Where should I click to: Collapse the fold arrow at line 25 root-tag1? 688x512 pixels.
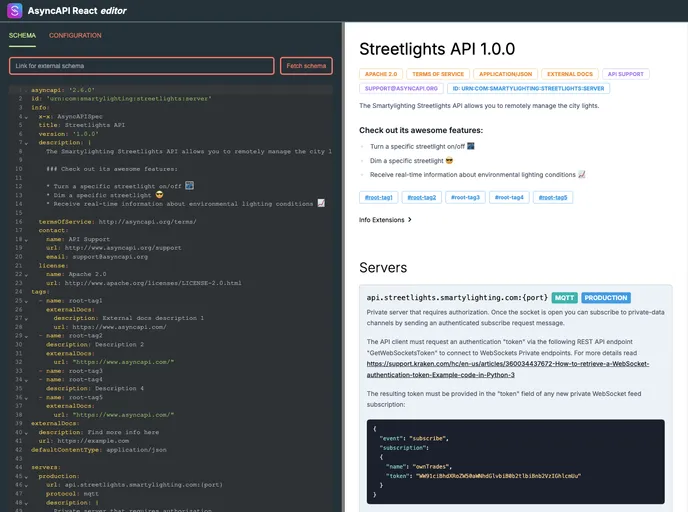[x=26, y=301]
